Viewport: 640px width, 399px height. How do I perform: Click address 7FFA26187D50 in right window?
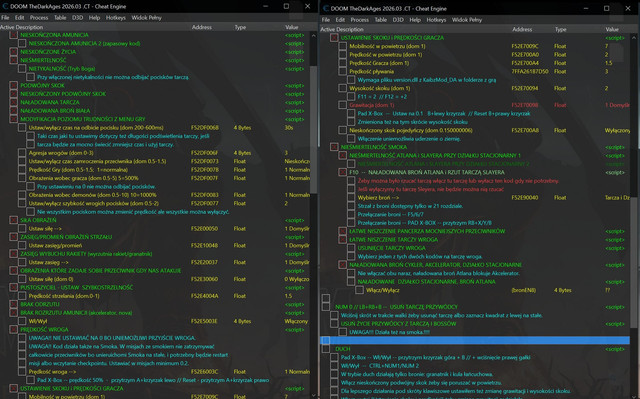pyautogui.click(x=530, y=71)
